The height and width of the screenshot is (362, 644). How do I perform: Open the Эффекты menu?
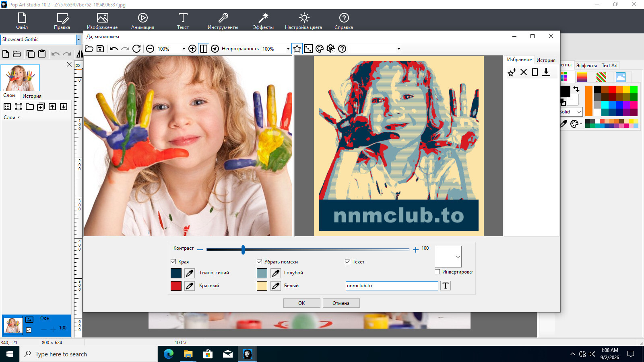(x=263, y=21)
